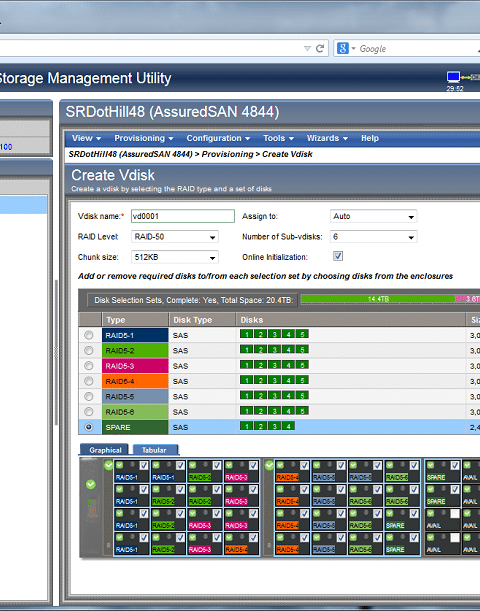Click disk 4 in the RAID5-3 row
This screenshot has height=611, width=480.
pos(288,365)
